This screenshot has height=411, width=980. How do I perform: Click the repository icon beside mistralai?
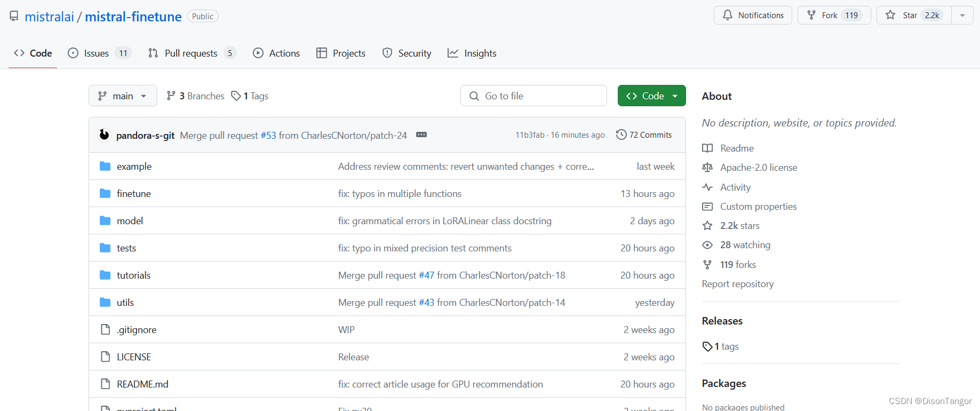[14, 16]
